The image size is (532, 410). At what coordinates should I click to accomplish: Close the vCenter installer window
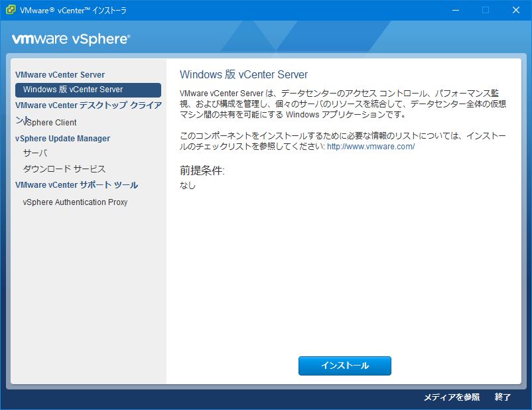515,10
